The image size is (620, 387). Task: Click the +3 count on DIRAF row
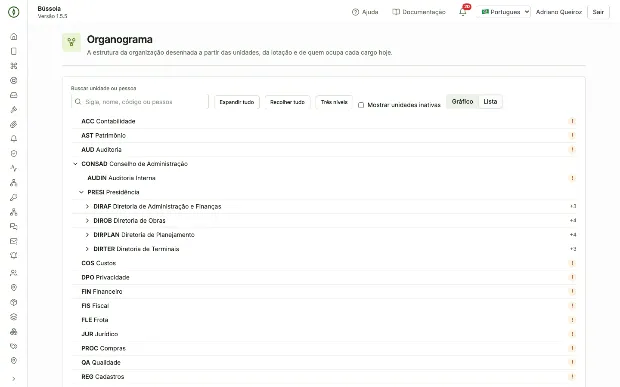(x=573, y=206)
